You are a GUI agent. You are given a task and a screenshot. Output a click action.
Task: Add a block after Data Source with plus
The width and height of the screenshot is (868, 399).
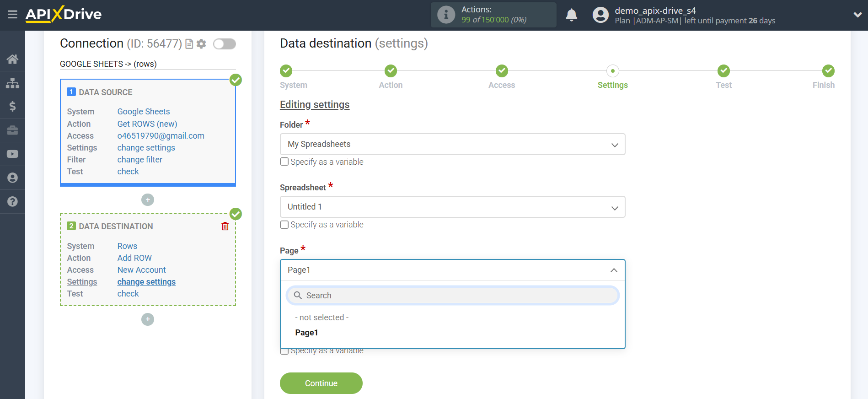(x=148, y=200)
